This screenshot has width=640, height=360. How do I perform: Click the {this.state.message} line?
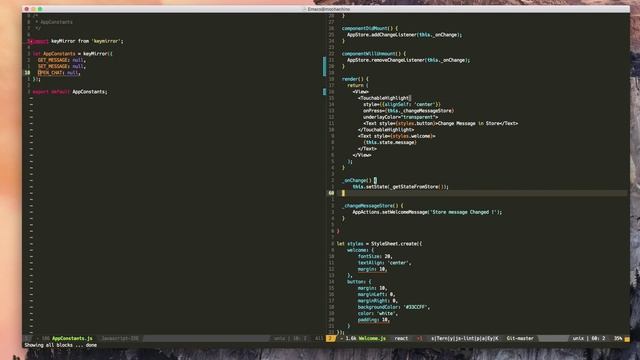tap(390, 142)
